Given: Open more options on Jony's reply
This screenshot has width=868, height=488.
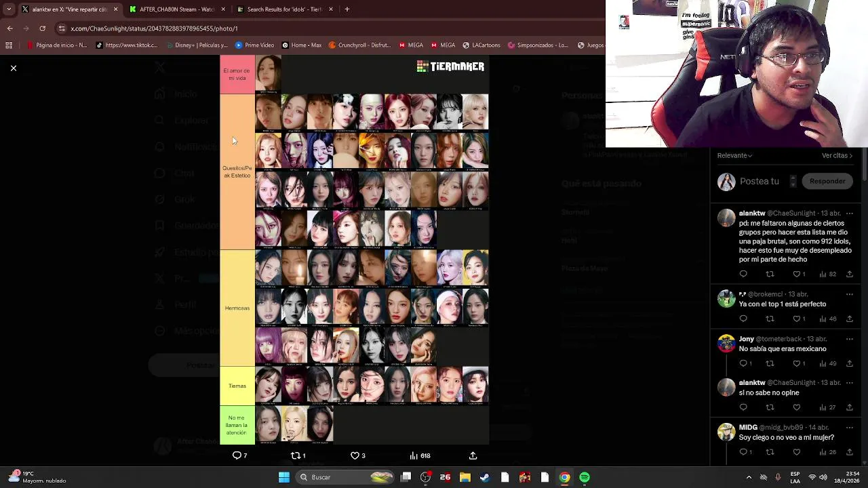Looking at the screenshot, I should point(849,339).
